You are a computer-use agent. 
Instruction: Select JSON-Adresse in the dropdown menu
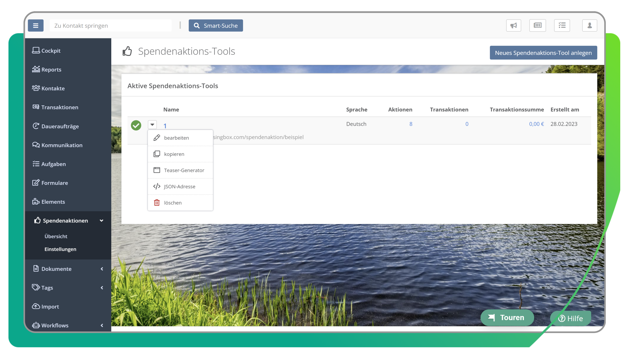[x=180, y=186]
